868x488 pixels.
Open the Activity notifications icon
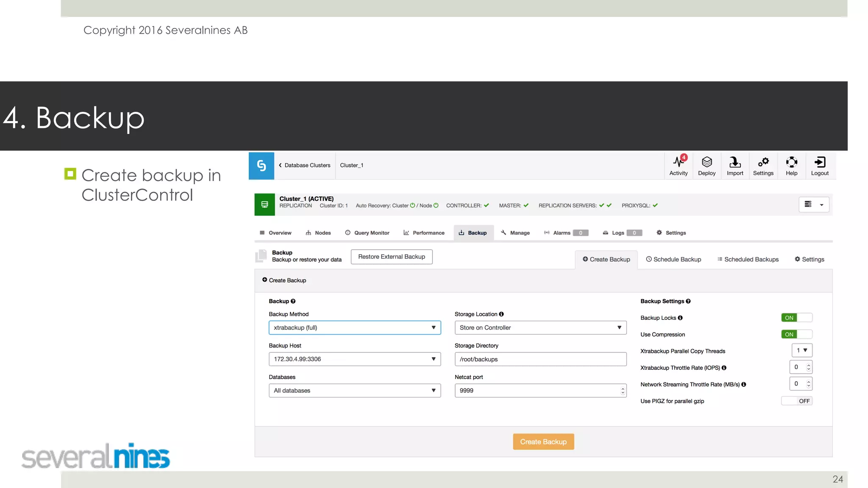click(x=678, y=165)
